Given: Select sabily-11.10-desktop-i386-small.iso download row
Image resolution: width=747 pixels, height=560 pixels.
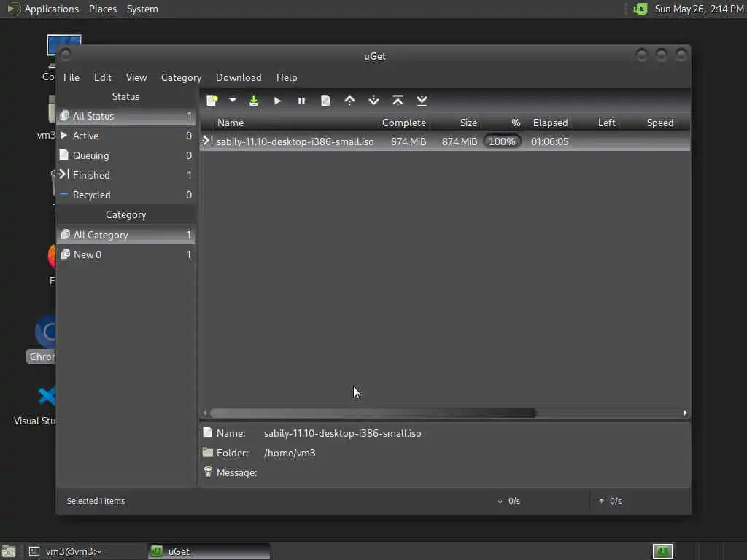Looking at the screenshot, I should pos(445,141).
